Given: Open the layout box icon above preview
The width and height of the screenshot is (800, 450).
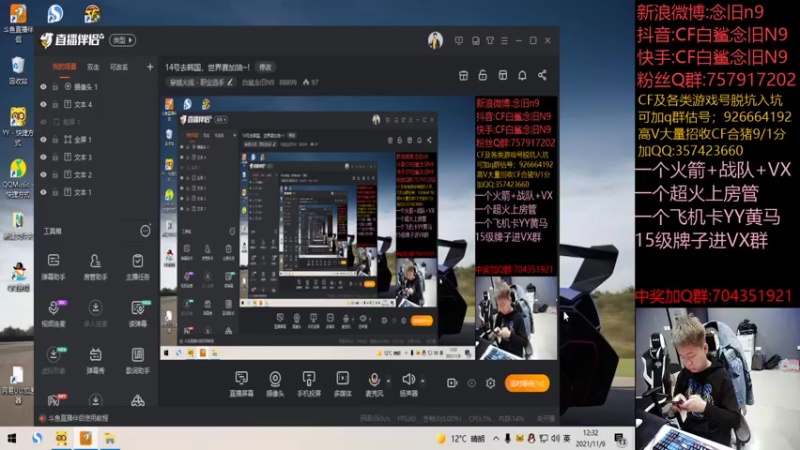Looking at the screenshot, I should pyautogui.click(x=503, y=76).
